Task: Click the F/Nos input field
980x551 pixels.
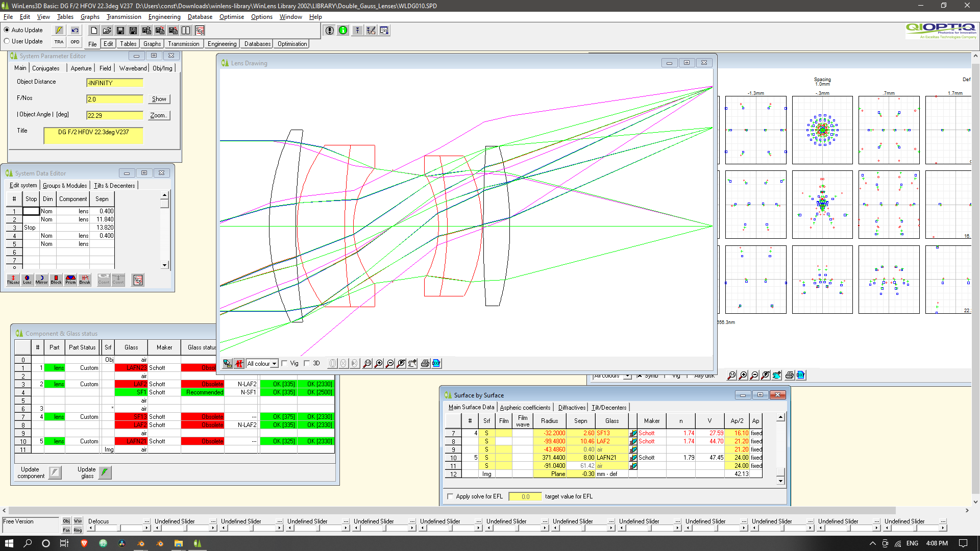Action: (x=114, y=99)
